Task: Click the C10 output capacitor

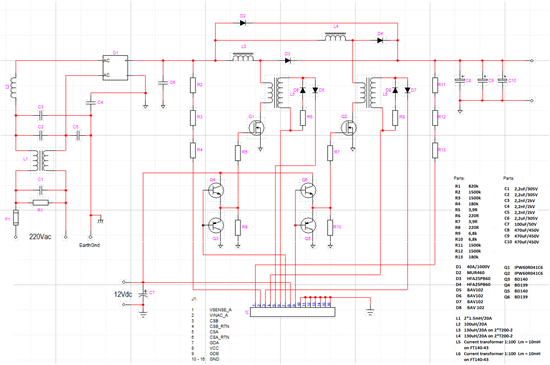Action: [503, 81]
